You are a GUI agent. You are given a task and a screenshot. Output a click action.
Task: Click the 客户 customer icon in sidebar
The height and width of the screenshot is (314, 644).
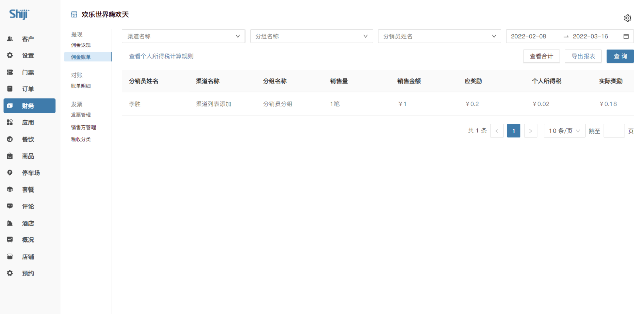10,39
